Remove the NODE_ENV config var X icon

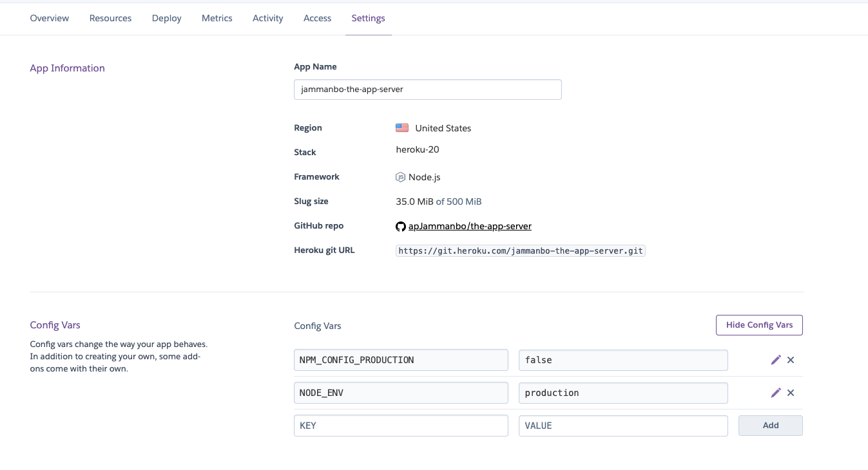[791, 393]
